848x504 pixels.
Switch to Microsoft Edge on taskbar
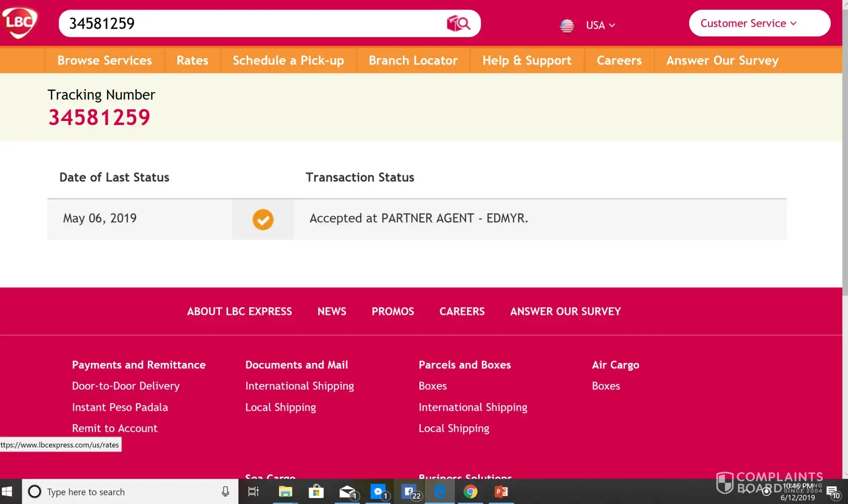click(440, 491)
